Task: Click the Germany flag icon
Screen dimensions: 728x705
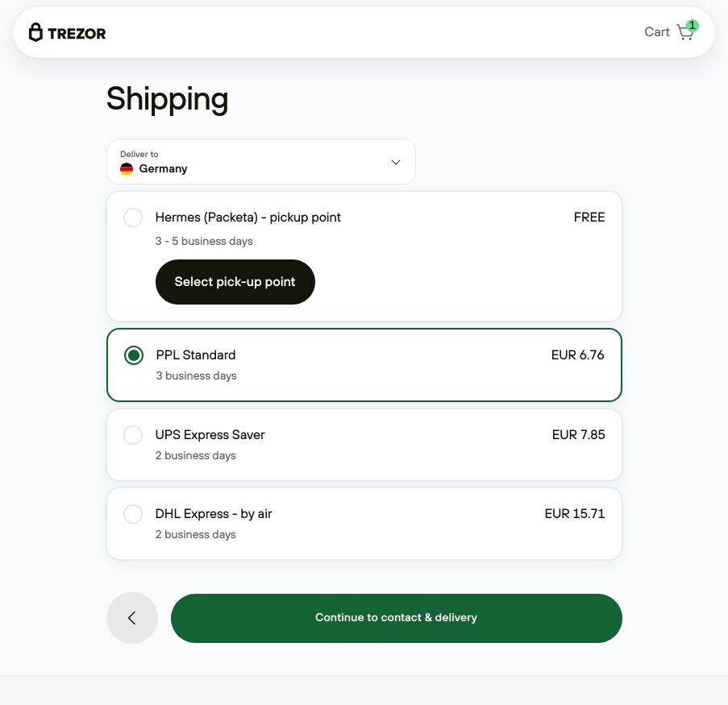Action: point(127,169)
